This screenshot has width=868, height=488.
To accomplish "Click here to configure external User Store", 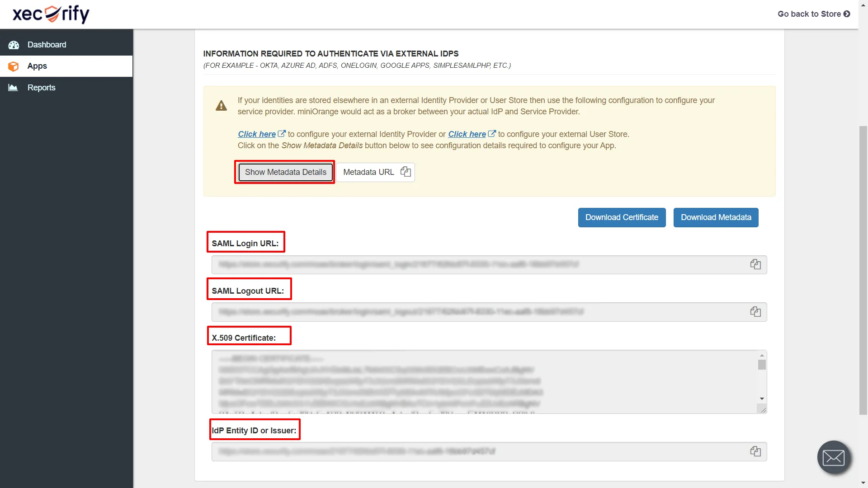I will coord(467,134).
